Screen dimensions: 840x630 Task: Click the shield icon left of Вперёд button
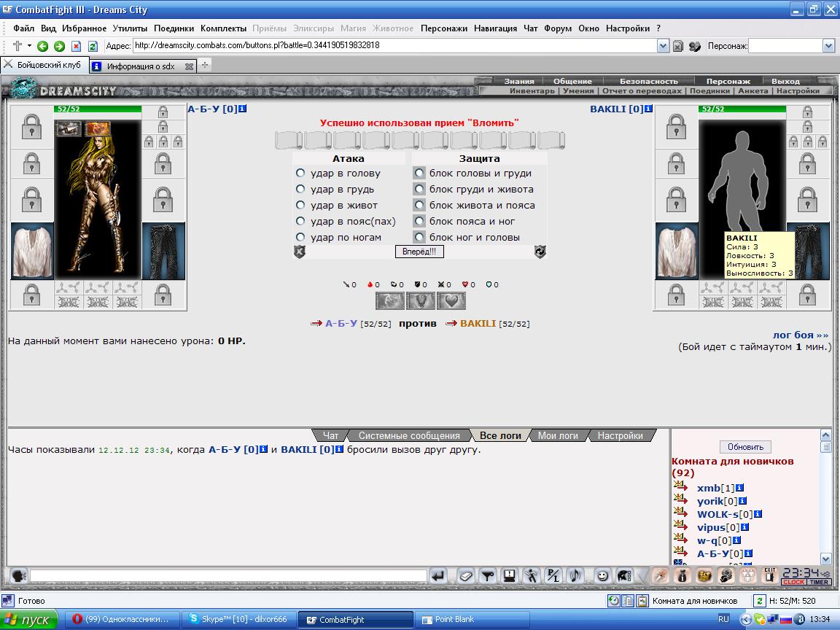tap(300, 252)
